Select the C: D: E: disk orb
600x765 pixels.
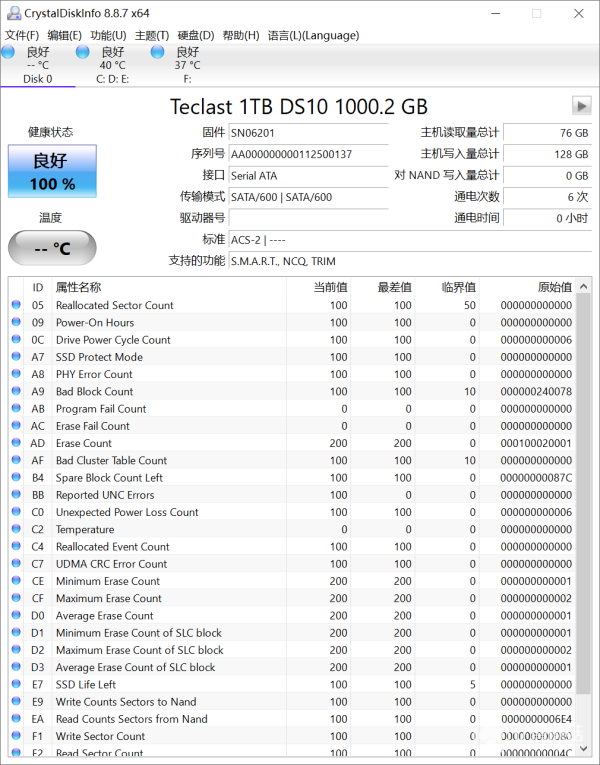coord(82,52)
